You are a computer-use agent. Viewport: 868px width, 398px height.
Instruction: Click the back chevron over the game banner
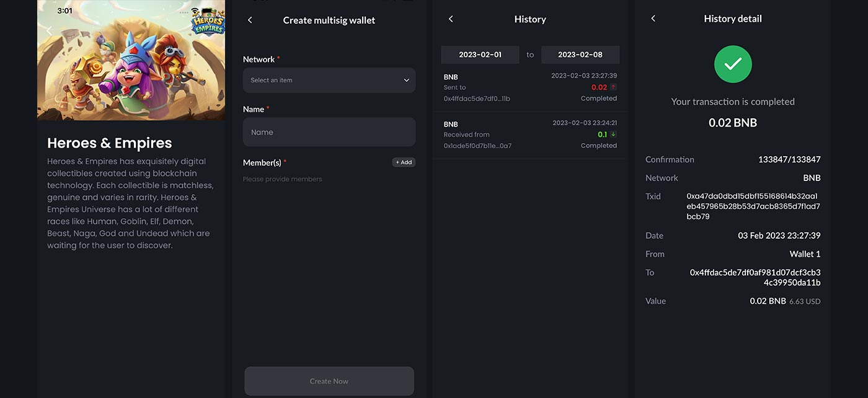pos(49,30)
